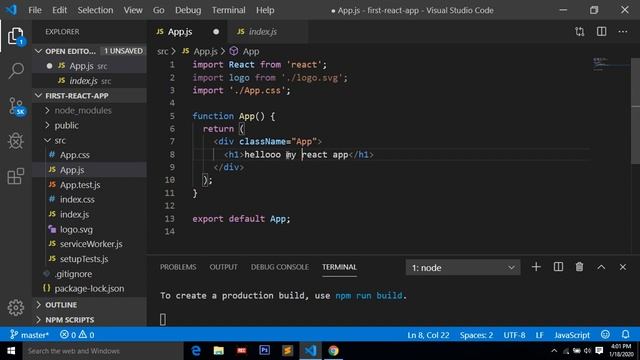Open notifications bell in status bar
The width and height of the screenshot is (640, 360).
625,335
